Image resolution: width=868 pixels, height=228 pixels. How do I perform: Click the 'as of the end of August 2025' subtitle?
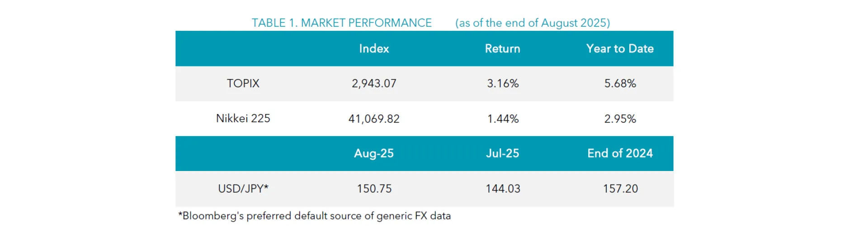(533, 23)
